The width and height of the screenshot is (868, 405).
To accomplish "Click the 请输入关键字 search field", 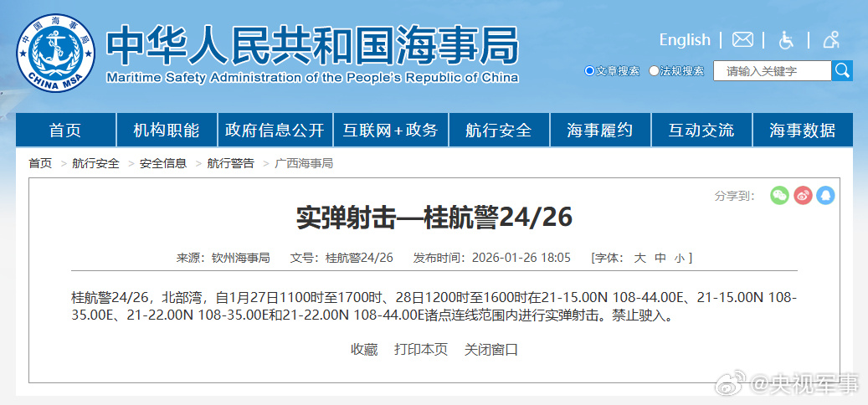I will tap(772, 71).
